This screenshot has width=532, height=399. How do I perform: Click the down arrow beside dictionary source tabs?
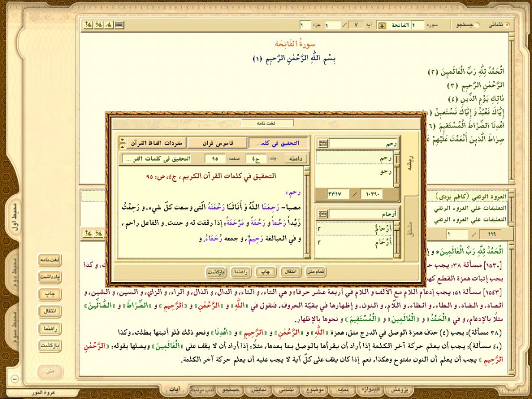click(122, 146)
